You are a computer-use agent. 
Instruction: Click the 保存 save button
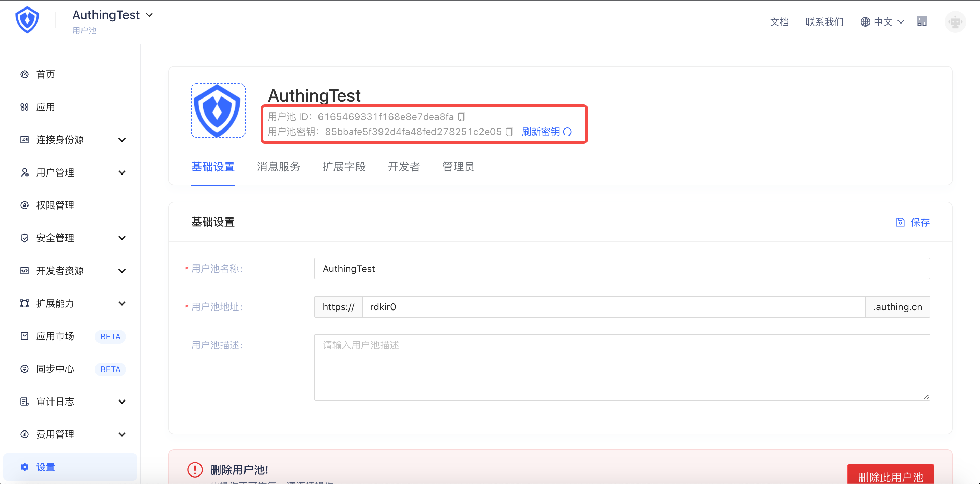[912, 222]
